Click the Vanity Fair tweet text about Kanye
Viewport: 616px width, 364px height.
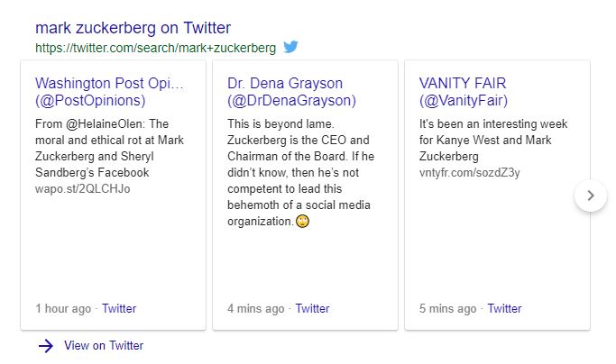pos(492,140)
